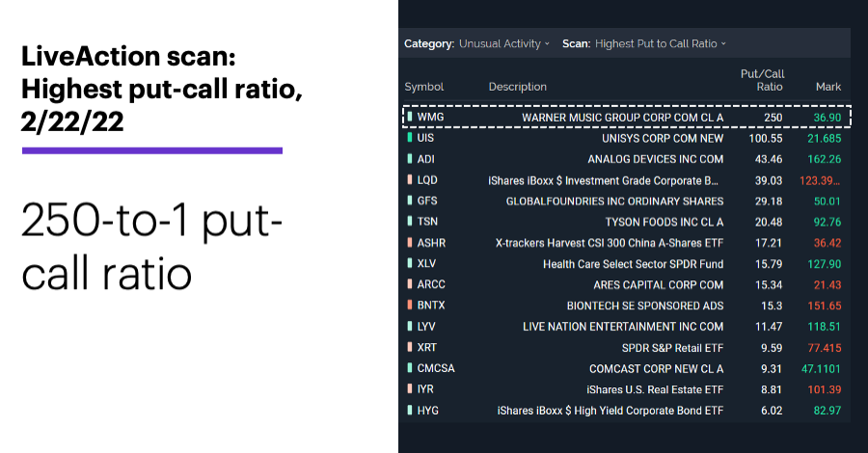Click Live Nation Entertainment Inc Com description
Viewport: 868px width, 453px height.
[623, 327]
